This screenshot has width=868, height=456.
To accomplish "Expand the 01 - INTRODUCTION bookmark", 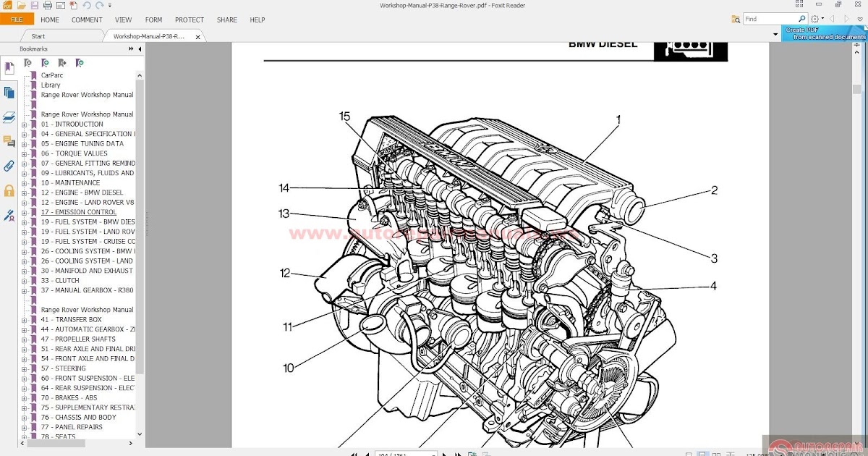I will [x=24, y=124].
